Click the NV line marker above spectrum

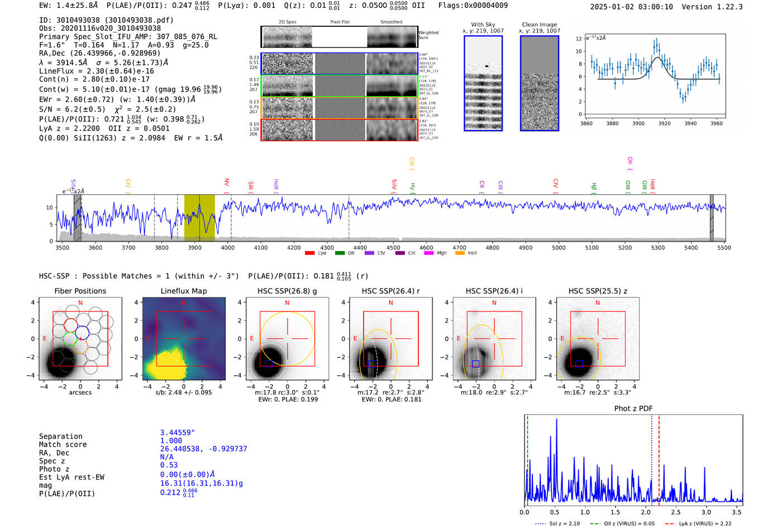click(226, 186)
